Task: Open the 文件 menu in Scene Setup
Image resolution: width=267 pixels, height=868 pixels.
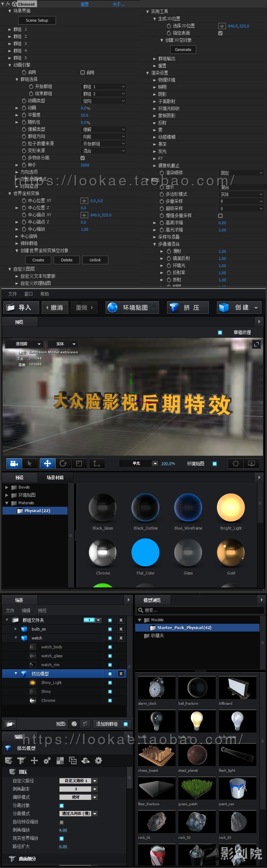Action: point(13,294)
